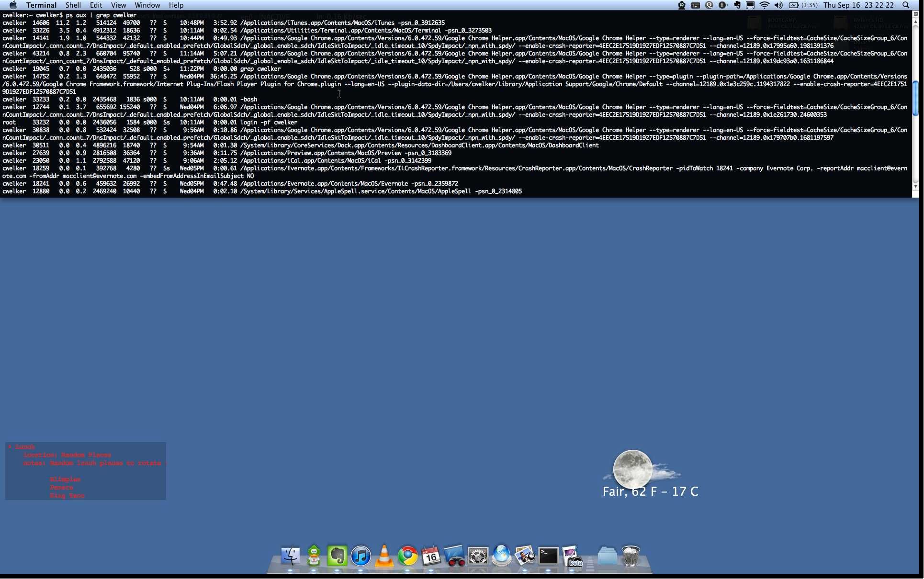This screenshot has width=924, height=579.
Task: Open the Wi-Fi status menu
Action: coord(765,5)
